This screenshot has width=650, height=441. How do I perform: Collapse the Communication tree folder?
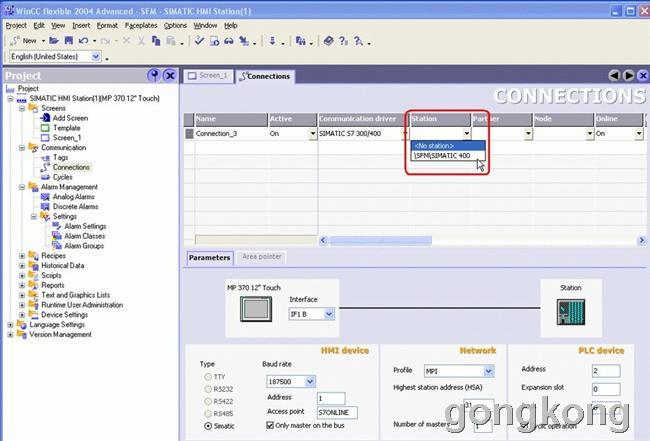point(22,148)
